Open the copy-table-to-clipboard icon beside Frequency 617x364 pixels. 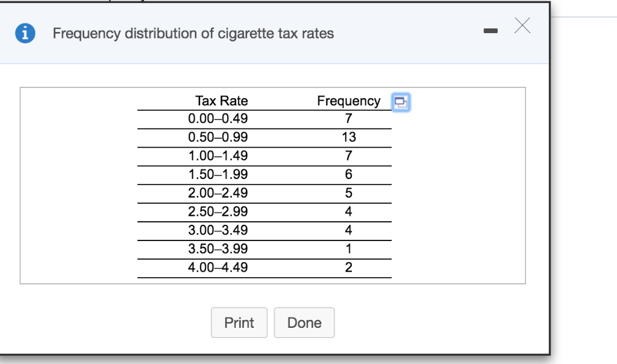point(401,102)
